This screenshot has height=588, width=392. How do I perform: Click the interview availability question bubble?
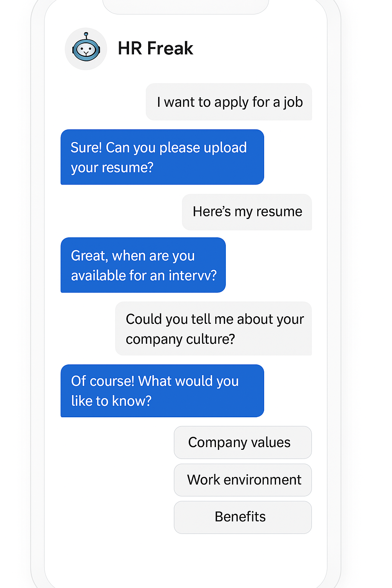tap(143, 265)
